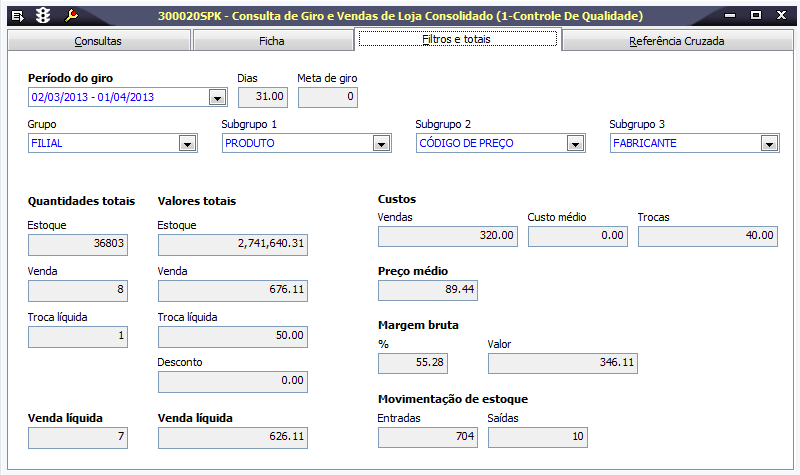Image resolution: width=800 pixels, height=475 pixels.
Task: Open the Período do giro dropdown
Action: pos(217,98)
